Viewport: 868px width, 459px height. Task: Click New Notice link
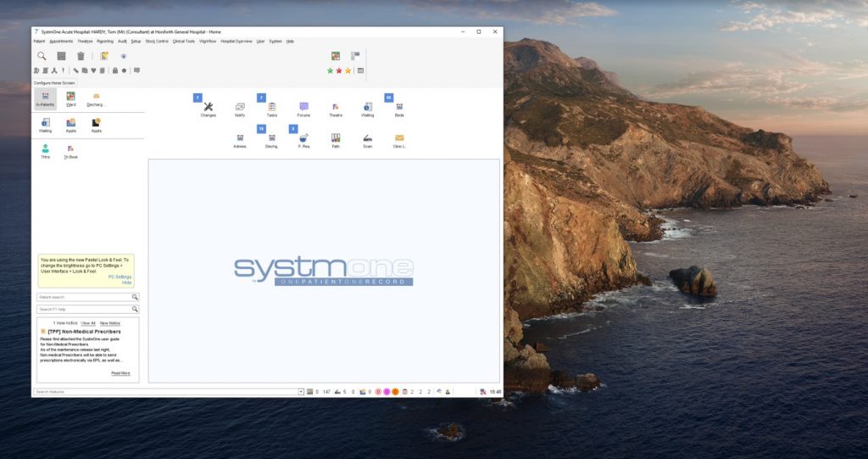pos(109,323)
